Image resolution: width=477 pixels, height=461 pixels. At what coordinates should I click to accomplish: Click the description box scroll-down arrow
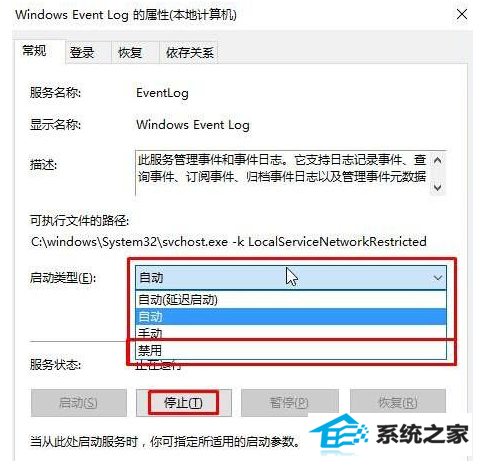pyautogui.click(x=437, y=187)
